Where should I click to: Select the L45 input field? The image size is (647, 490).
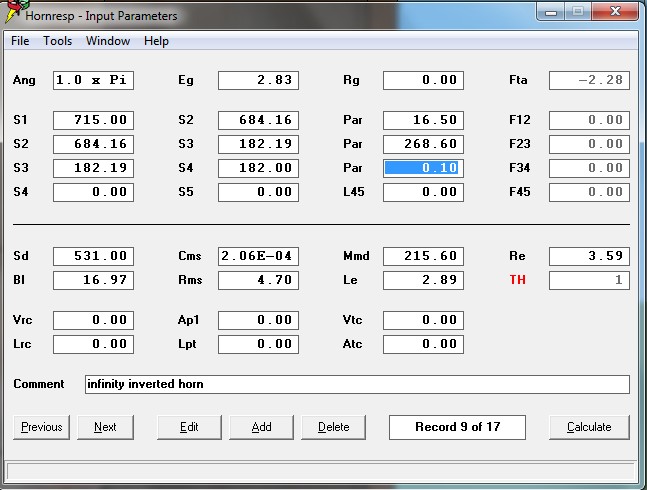[423, 192]
